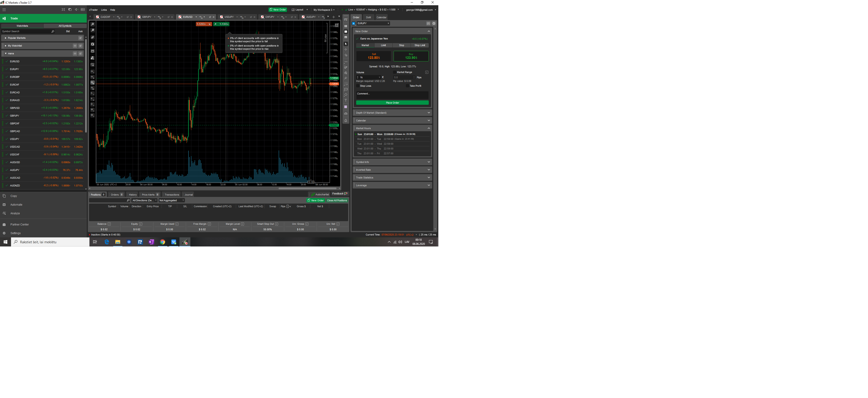Image resolution: width=868 pixels, height=398 pixels.
Task: Click the zoom out magnifier on chart toolbar
Action: [x=92, y=30]
